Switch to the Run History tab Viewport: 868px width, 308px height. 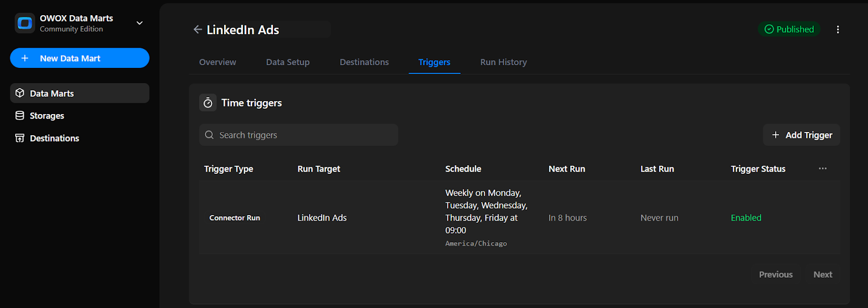tap(503, 62)
